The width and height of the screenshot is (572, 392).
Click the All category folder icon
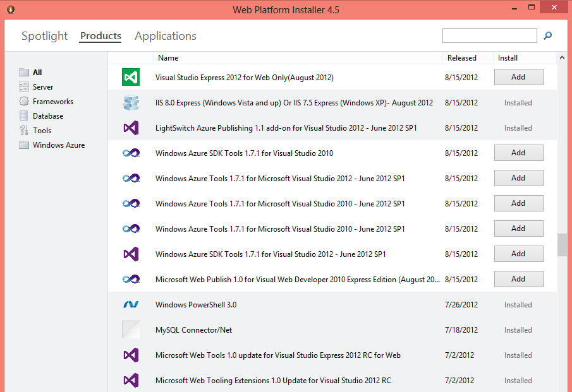click(24, 72)
